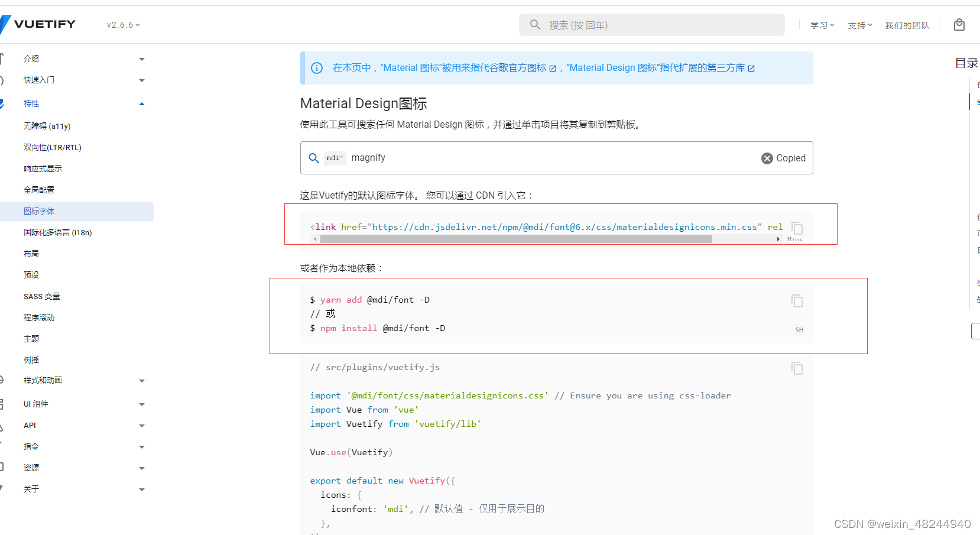Open the v2.6.6 version selector
Viewport: 980px width, 535px height.
point(122,24)
